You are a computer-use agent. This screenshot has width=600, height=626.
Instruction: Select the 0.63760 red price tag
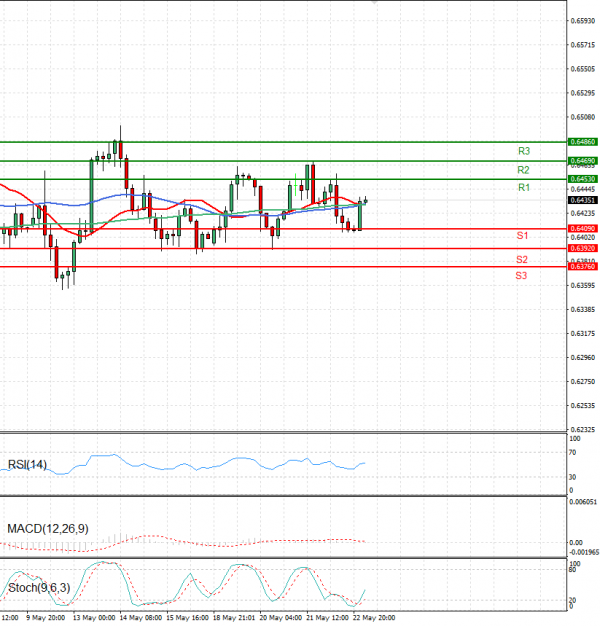(582, 266)
